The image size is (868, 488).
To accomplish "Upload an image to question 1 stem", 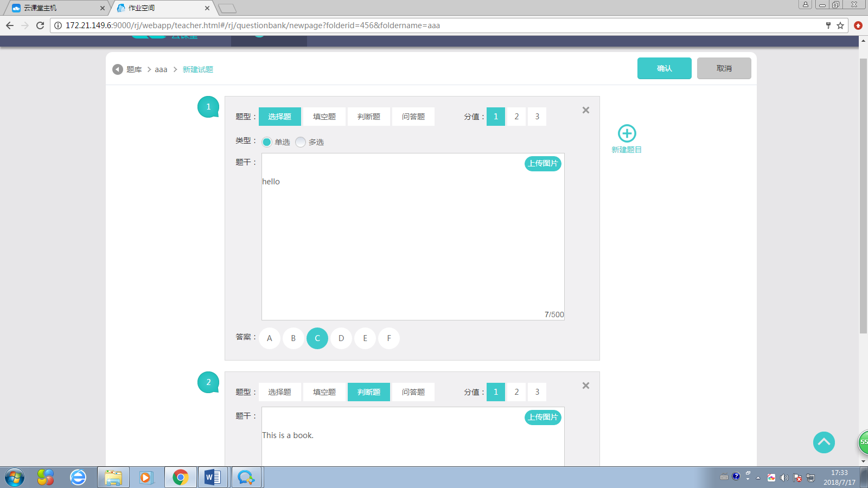I will click(542, 163).
